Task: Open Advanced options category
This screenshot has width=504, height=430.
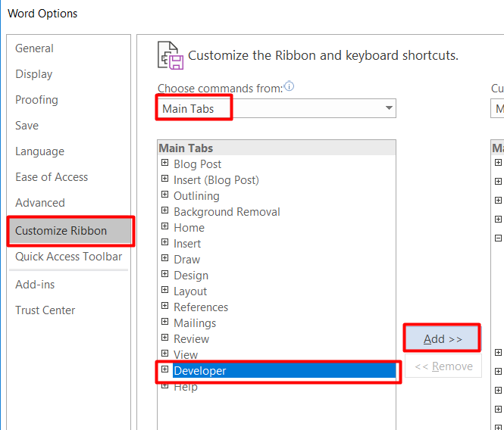Action: point(40,203)
